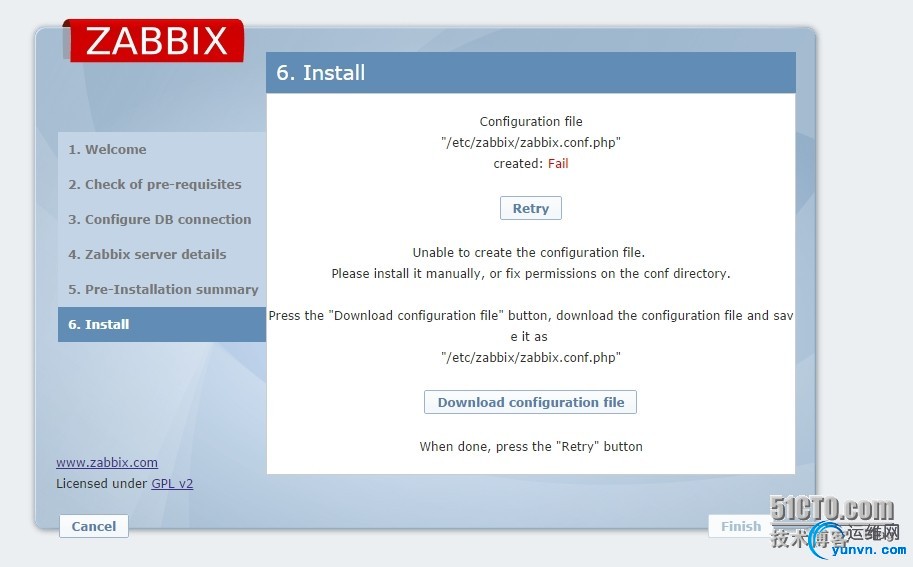This screenshot has width=913, height=567.
Task: Go to step 5. Pre-Installation summary
Action: point(163,289)
